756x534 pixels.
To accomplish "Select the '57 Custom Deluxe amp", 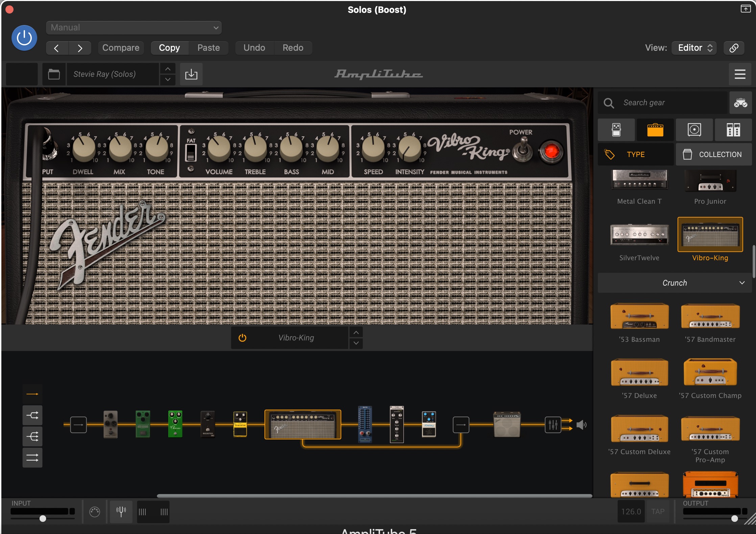I will (639, 435).
